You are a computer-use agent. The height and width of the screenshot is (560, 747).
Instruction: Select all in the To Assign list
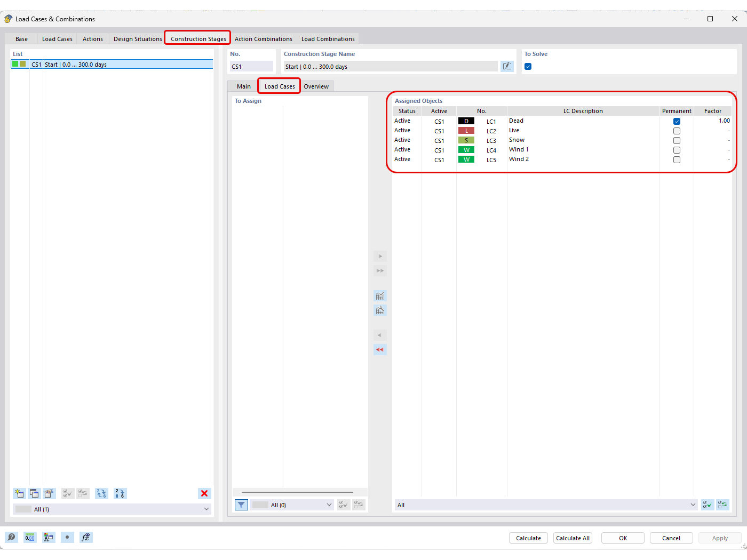pyautogui.click(x=344, y=505)
